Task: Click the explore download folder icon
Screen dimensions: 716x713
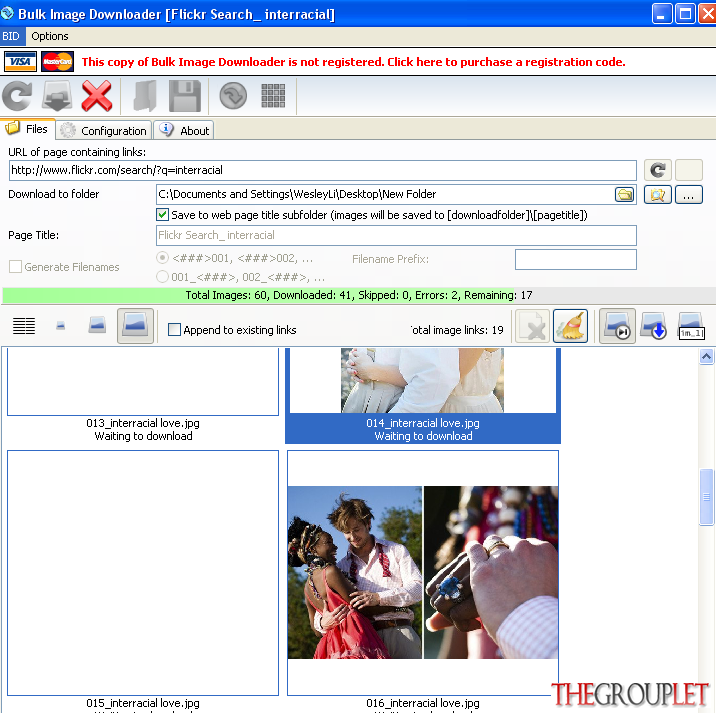Action: tap(658, 195)
